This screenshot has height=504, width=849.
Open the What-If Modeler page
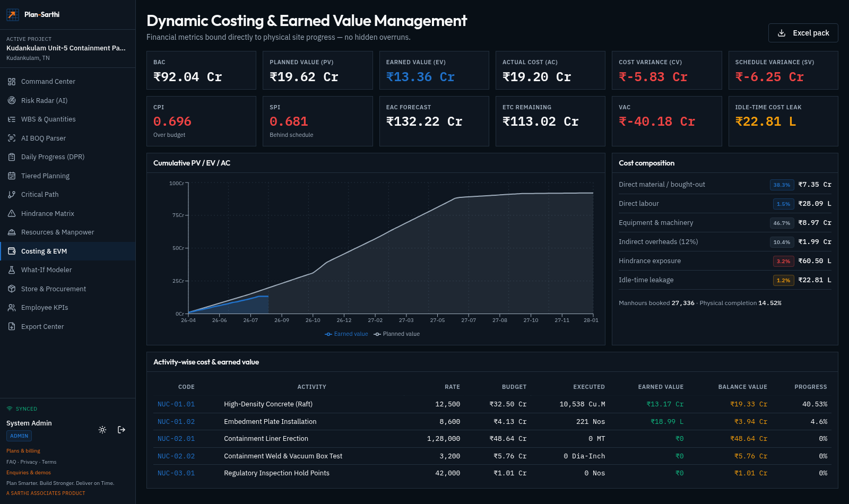[x=68, y=270]
